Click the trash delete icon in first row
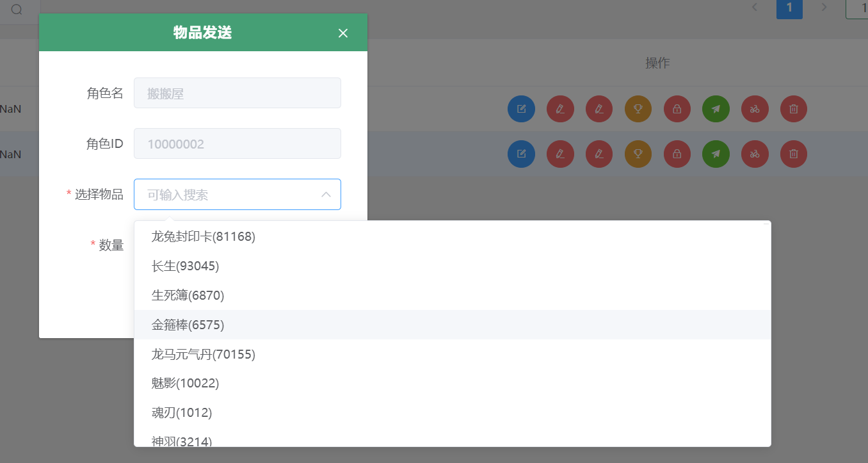 794,109
